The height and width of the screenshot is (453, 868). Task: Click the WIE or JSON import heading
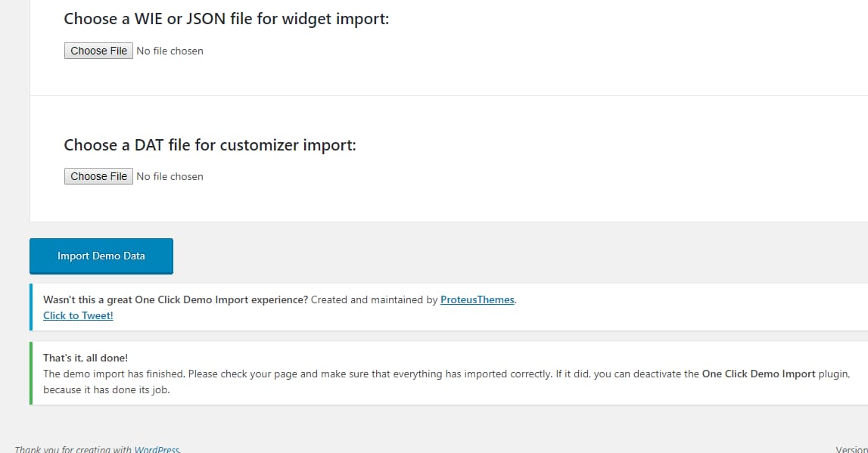[x=226, y=18]
